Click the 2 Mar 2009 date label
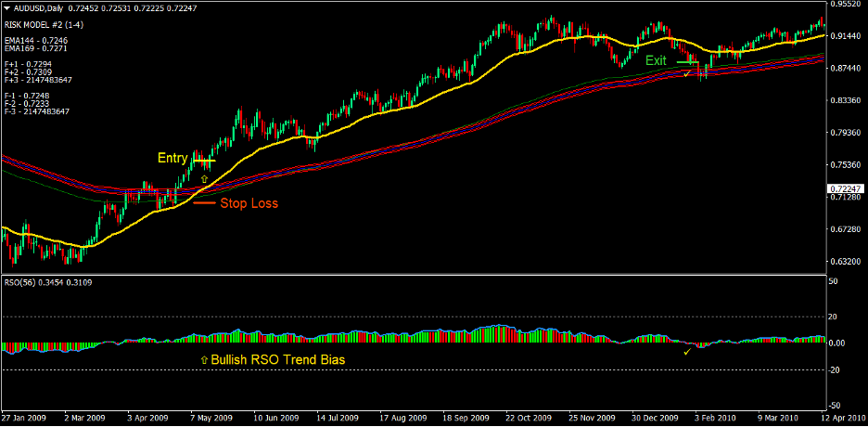The image size is (868, 427). pyautogui.click(x=84, y=418)
